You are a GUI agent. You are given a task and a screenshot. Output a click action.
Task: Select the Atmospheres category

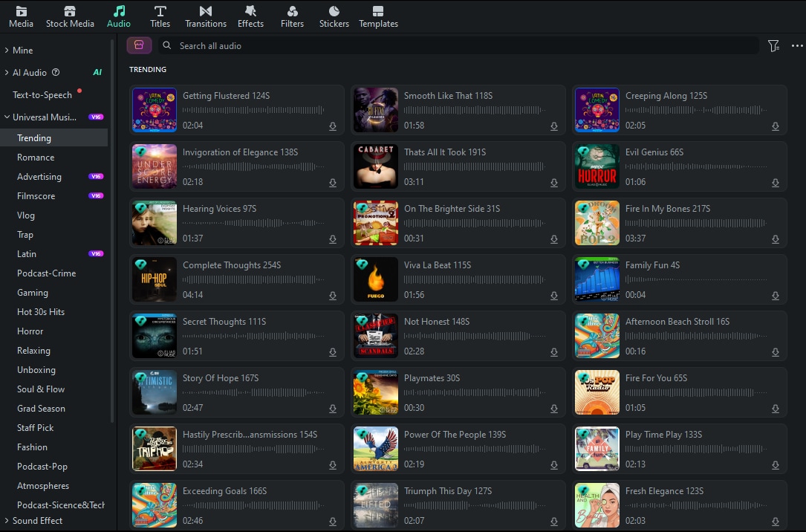point(42,486)
